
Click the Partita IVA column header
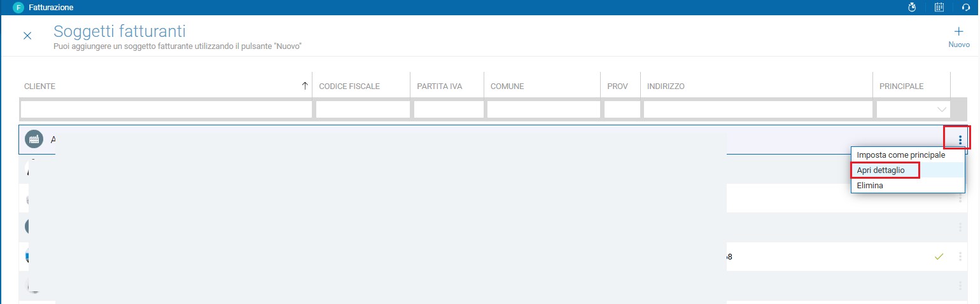coord(440,86)
